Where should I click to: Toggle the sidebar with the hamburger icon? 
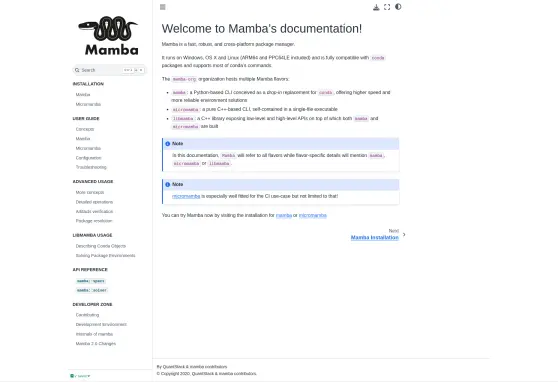pyautogui.click(x=163, y=7)
